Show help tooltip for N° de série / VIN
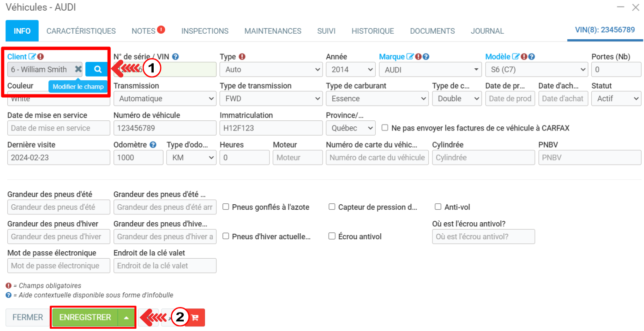 click(175, 57)
